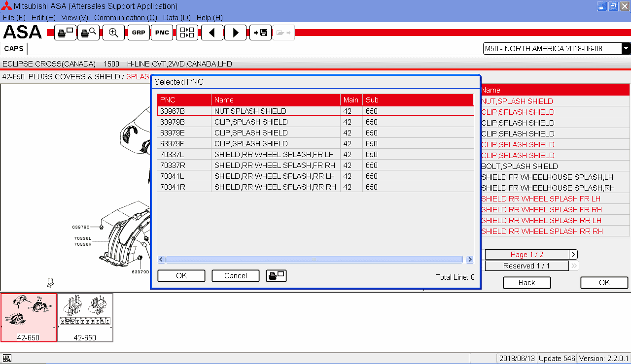631x364 pixels.
Task: Click the Update 546 status bar entry
Action: (556, 359)
